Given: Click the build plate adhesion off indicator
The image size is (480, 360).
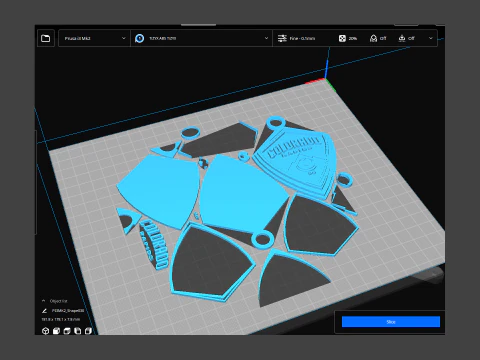Looking at the screenshot, I should coord(406,38).
